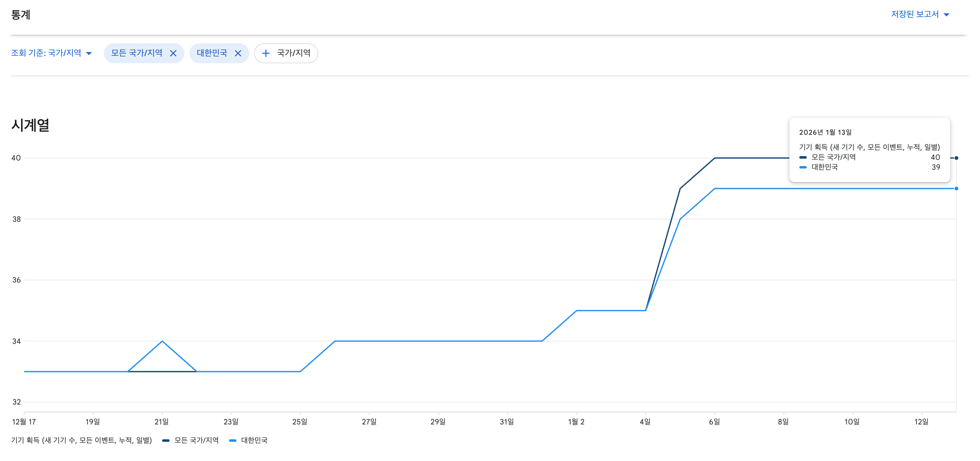
Task: Click light blue endpoint marker at value 39
Action: point(956,188)
